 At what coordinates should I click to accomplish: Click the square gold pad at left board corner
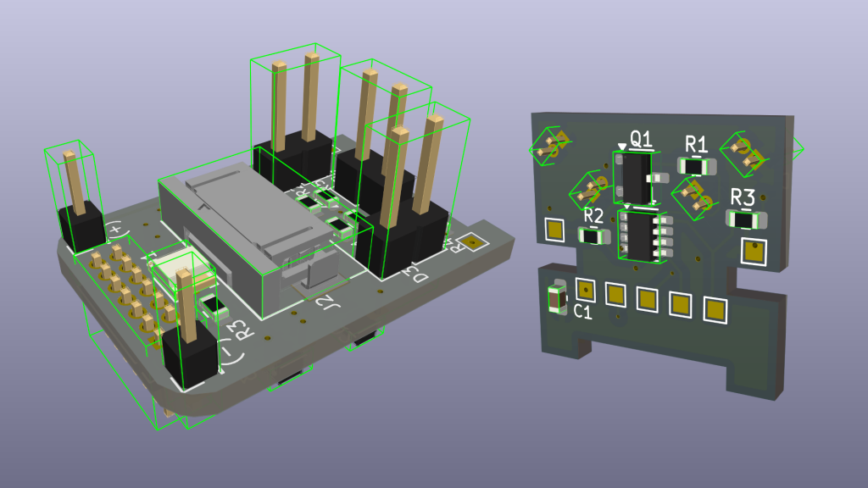pyautogui.click(x=472, y=244)
